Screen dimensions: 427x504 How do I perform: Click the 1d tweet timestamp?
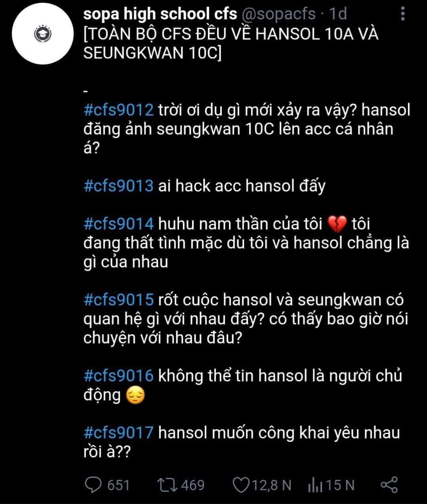point(338,14)
